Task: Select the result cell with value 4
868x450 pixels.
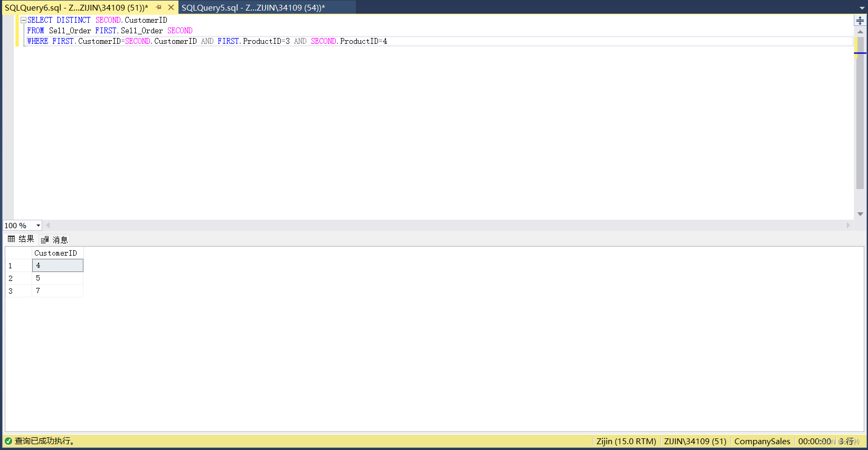Action: tap(58, 266)
